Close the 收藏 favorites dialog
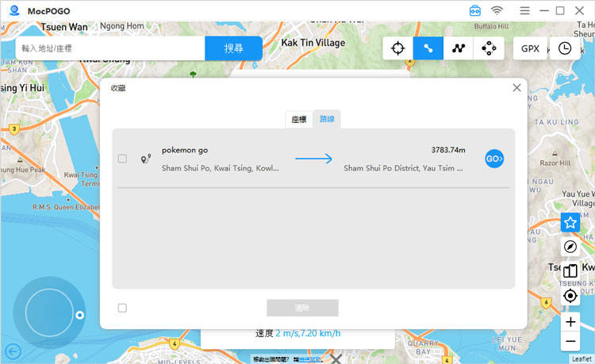This screenshot has width=595, height=364. click(516, 87)
